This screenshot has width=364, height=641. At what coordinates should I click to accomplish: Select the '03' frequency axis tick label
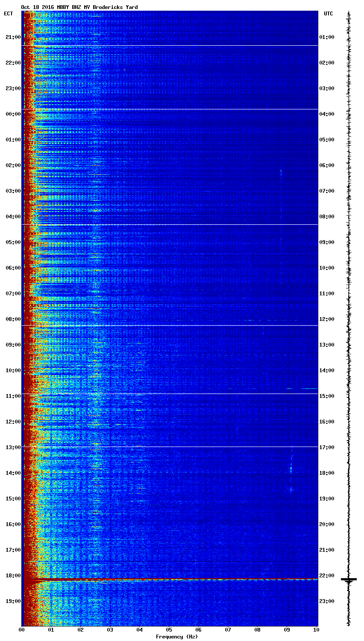110,630
